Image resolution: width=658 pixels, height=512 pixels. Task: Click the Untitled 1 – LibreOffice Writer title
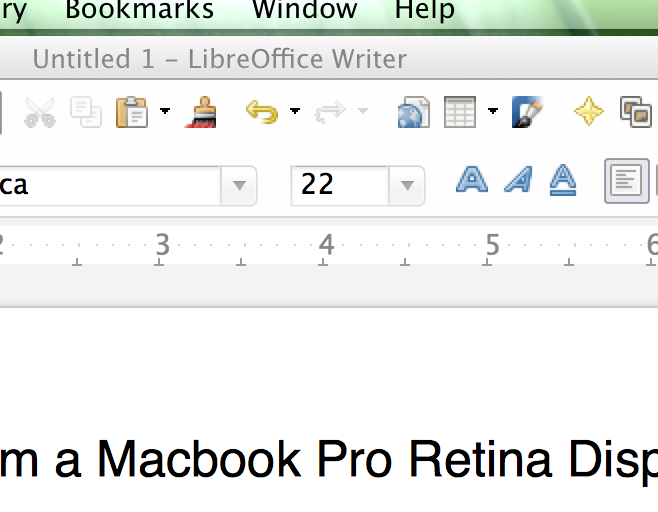219,59
